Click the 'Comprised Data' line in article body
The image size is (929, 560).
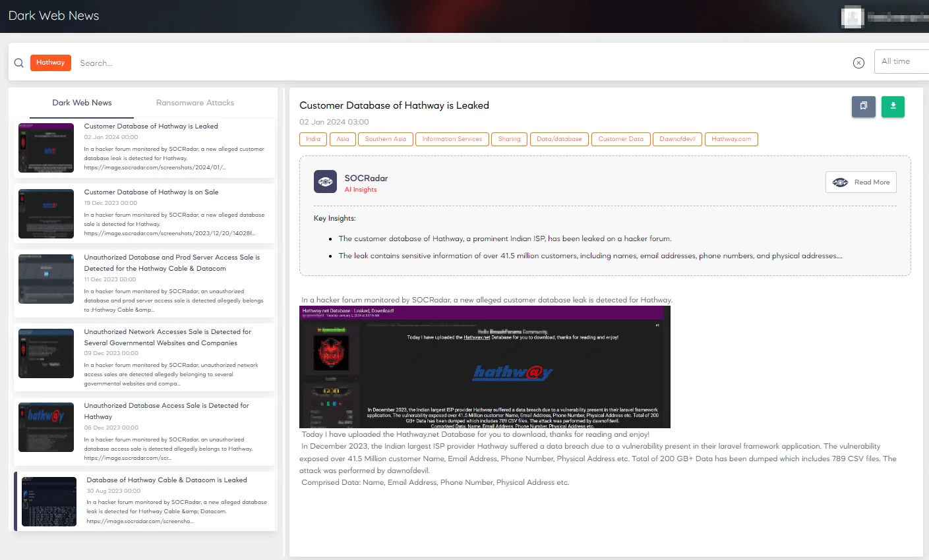(435, 482)
